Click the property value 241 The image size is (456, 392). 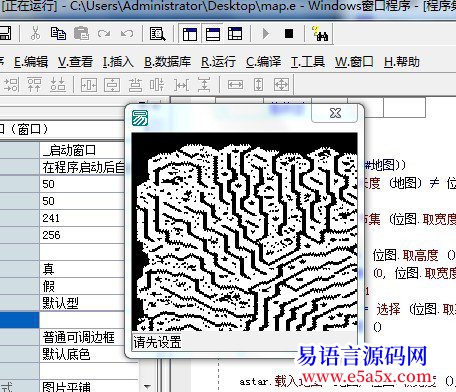pyautogui.click(x=51, y=218)
